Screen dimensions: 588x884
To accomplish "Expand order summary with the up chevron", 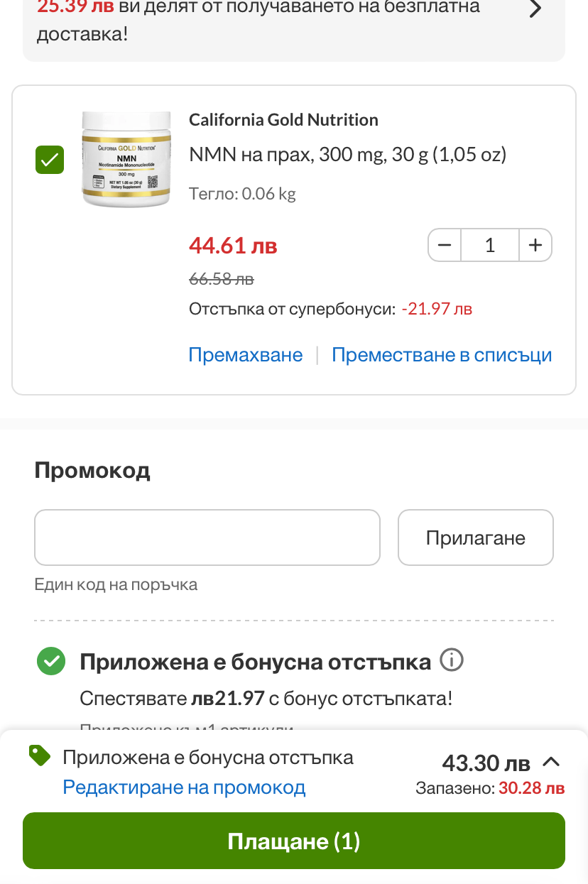I will (x=551, y=762).
